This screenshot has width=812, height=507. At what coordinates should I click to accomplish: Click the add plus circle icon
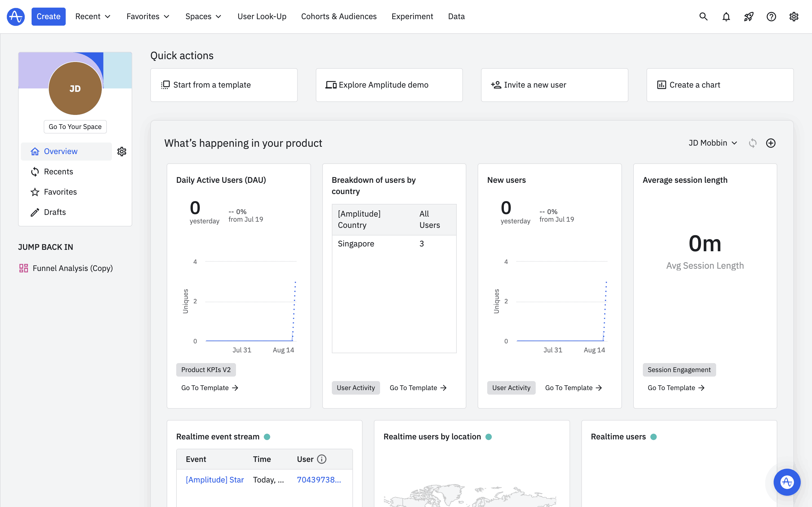[x=771, y=143]
